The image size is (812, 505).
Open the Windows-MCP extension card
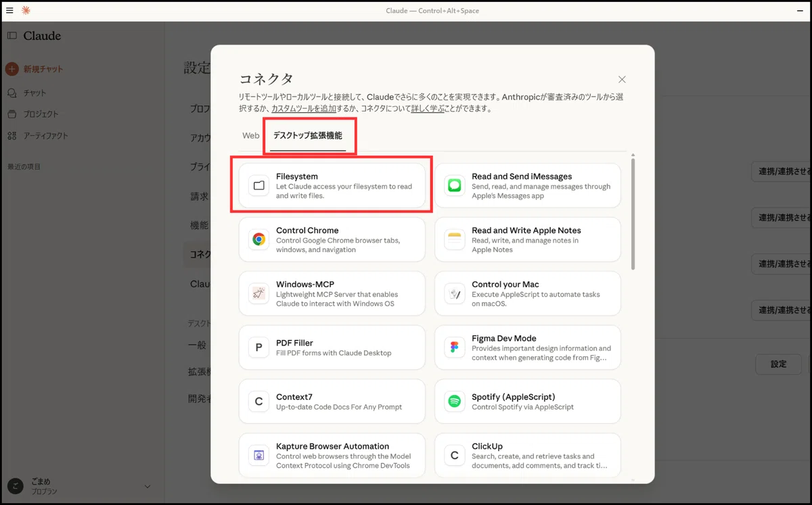click(x=332, y=293)
